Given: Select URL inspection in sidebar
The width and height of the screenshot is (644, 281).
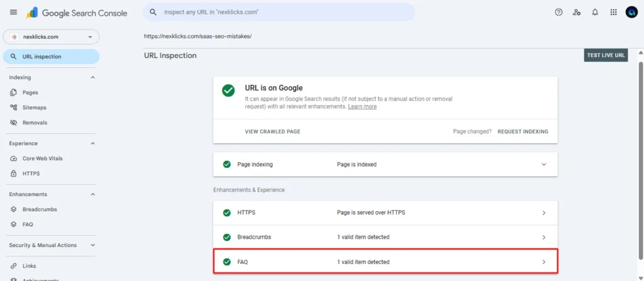Looking at the screenshot, I should (51, 57).
